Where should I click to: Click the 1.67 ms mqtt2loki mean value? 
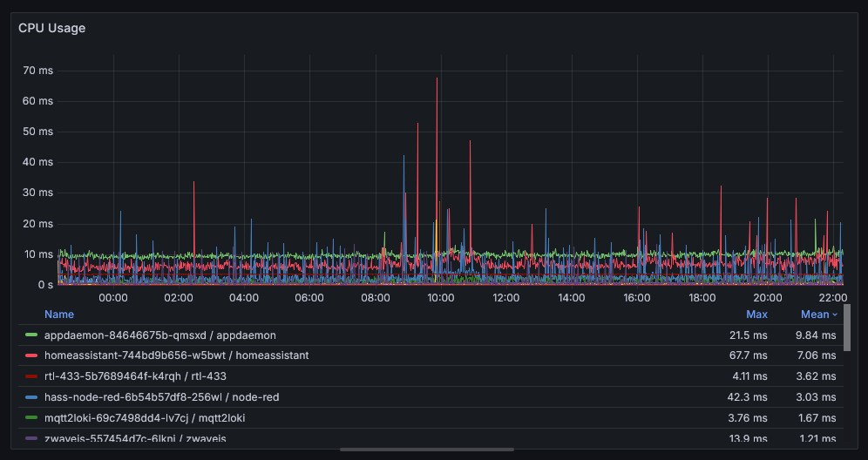tap(817, 418)
